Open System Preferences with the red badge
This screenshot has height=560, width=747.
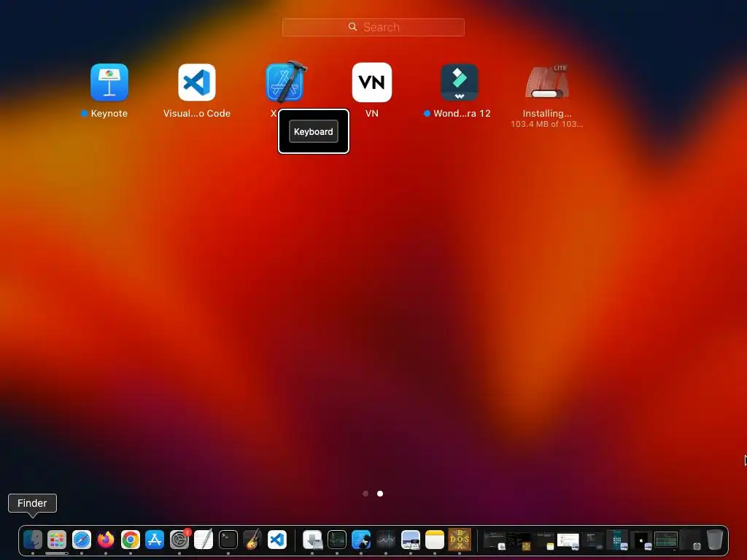coord(179,540)
